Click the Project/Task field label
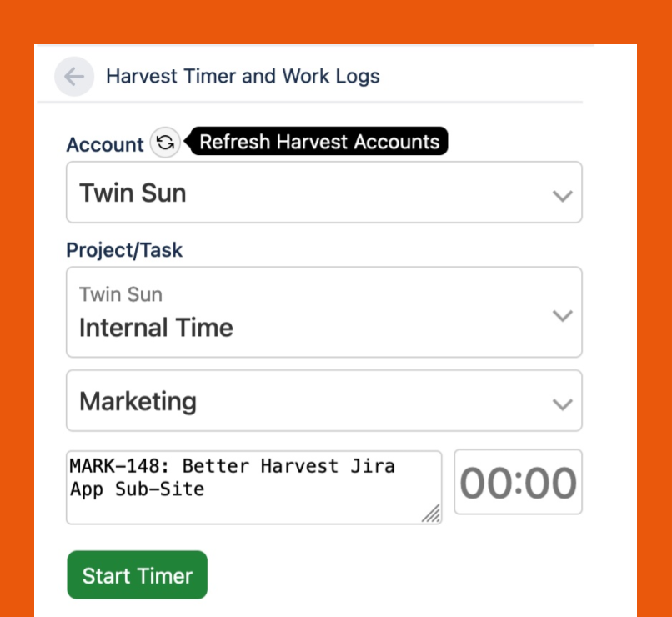 124,250
